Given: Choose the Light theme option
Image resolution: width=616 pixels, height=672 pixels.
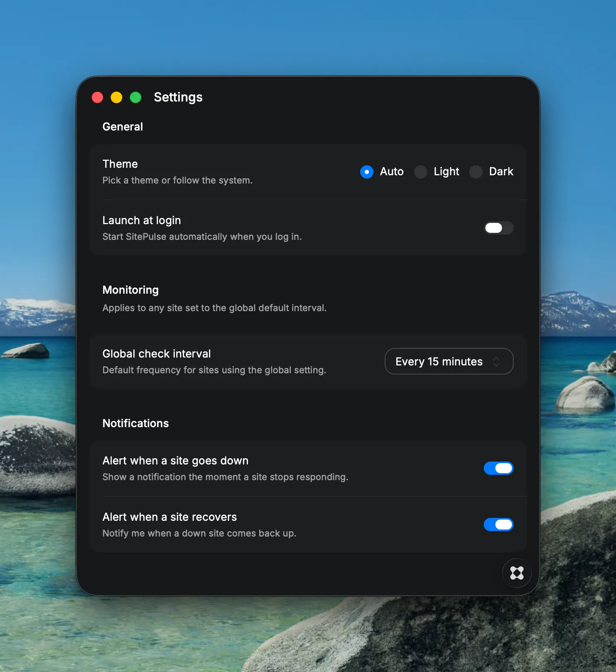Looking at the screenshot, I should click(x=421, y=172).
